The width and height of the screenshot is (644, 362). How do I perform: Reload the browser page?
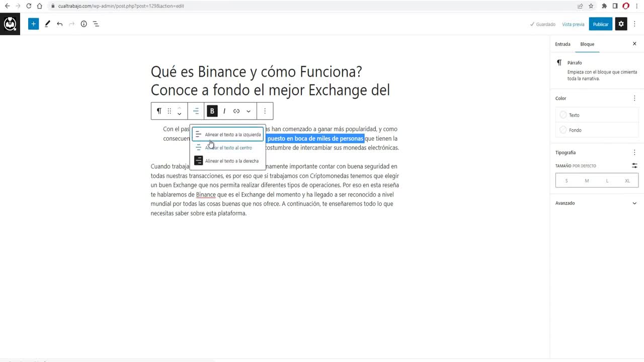[29, 6]
